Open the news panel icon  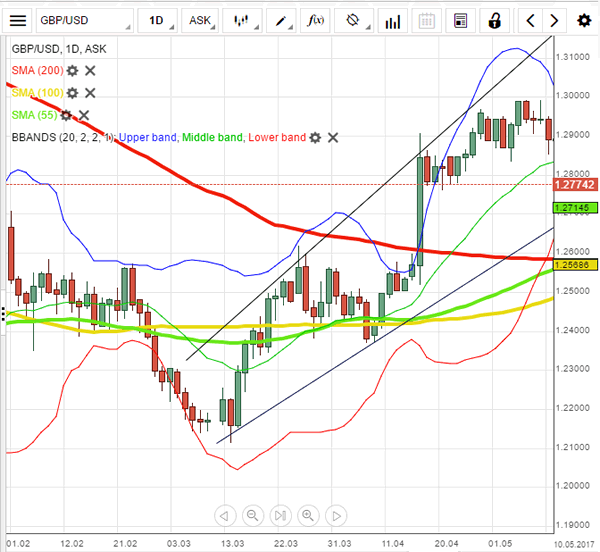(460, 21)
